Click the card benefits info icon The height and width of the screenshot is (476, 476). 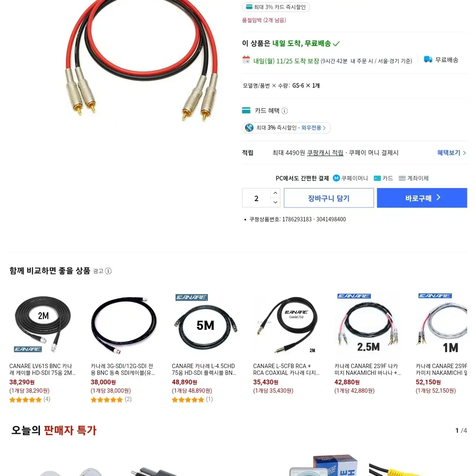pos(284,111)
